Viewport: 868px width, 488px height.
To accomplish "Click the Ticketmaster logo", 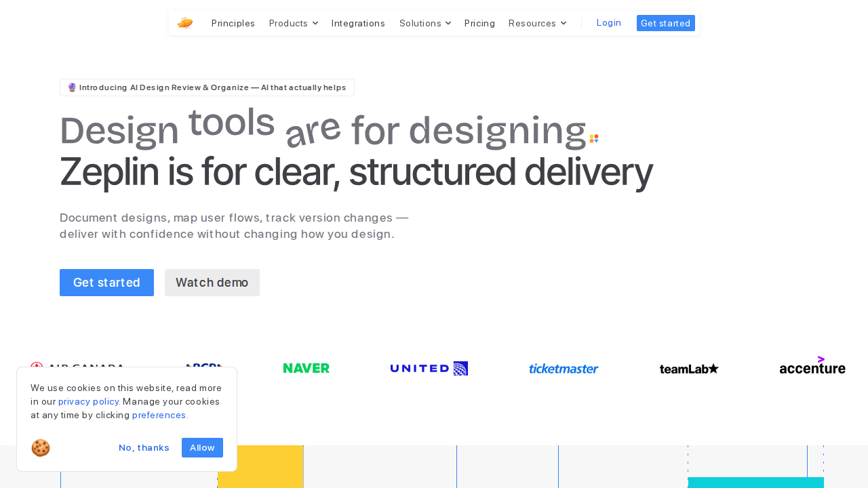I will tap(564, 369).
